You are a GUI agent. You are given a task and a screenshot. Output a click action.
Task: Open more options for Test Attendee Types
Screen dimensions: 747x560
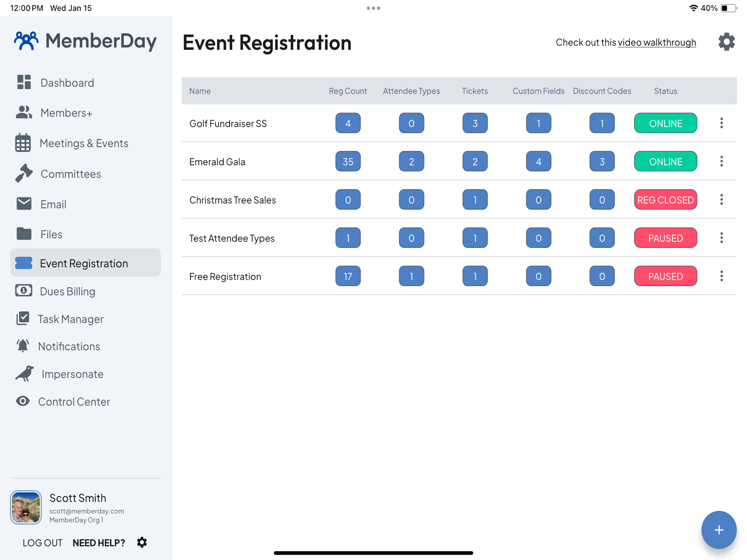pos(721,238)
